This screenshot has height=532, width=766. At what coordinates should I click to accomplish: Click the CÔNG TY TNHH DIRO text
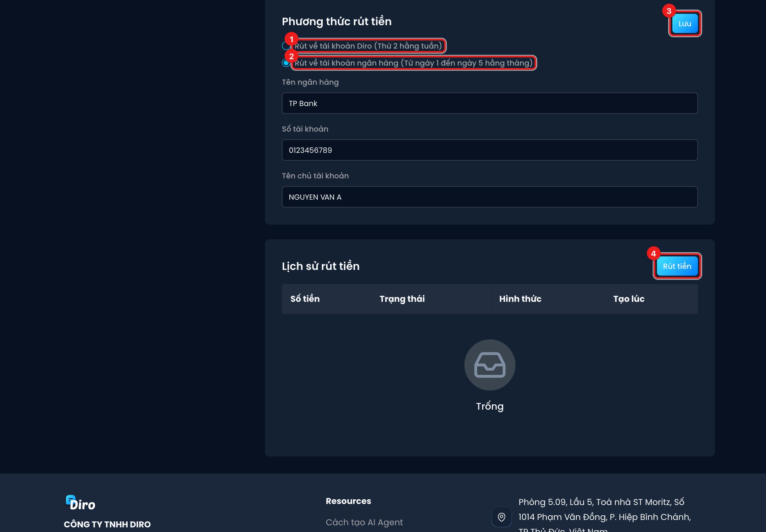point(107,524)
